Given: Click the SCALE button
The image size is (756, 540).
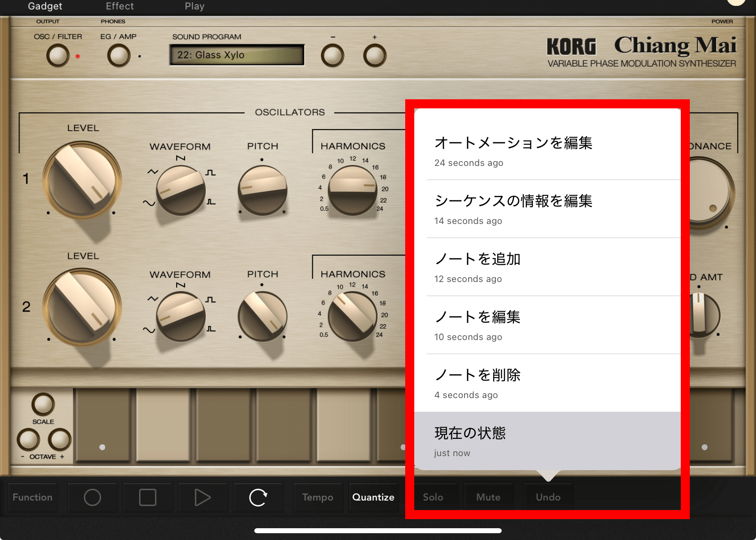Looking at the screenshot, I should 43,404.
